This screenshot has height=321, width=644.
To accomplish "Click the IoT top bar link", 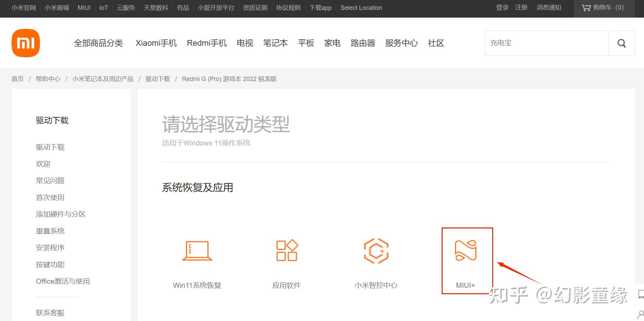I will (x=104, y=7).
